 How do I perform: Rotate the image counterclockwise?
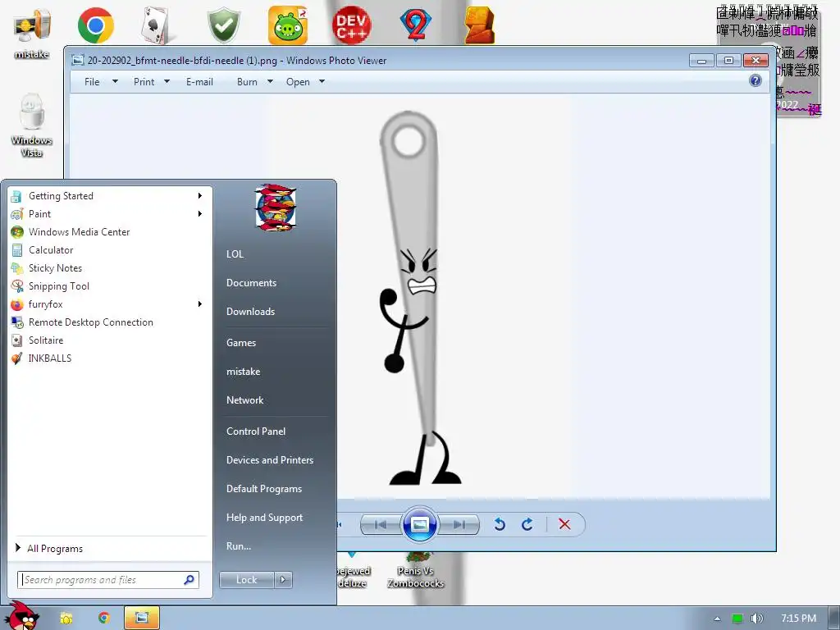pos(500,524)
